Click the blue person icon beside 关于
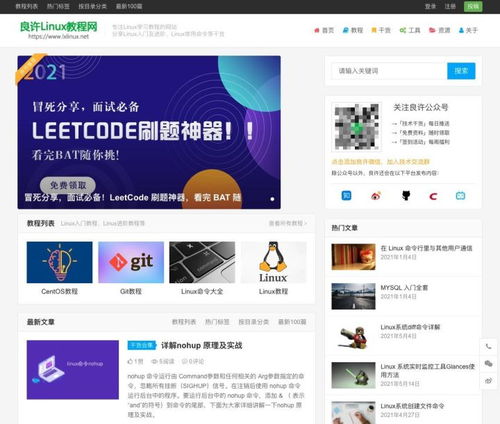This screenshot has height=424, width=500. pos(461,30)
